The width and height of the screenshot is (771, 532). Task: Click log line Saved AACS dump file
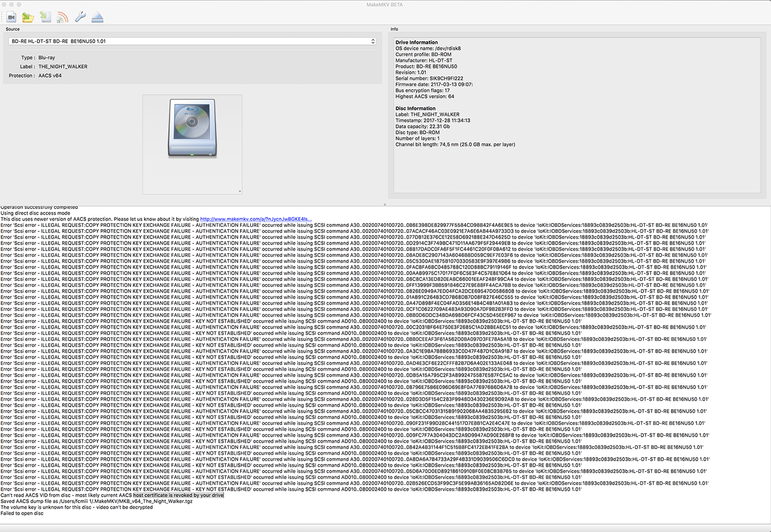[96, 501]
